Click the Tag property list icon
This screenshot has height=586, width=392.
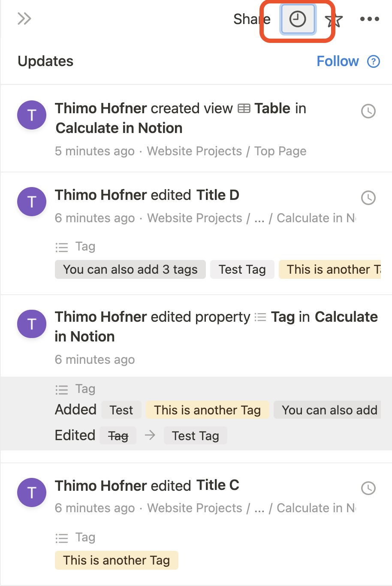coord(62,247)
